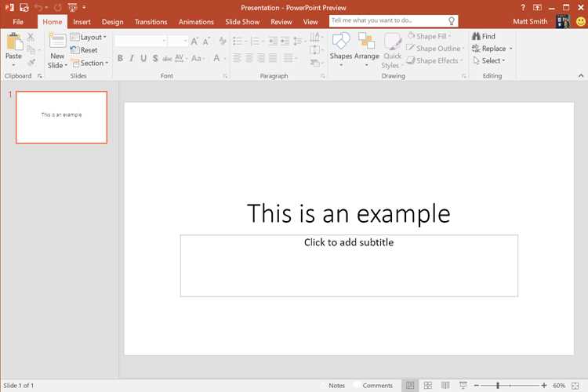Click Text Direction icon
Screen dimensions: 588x392
point(314,37)
